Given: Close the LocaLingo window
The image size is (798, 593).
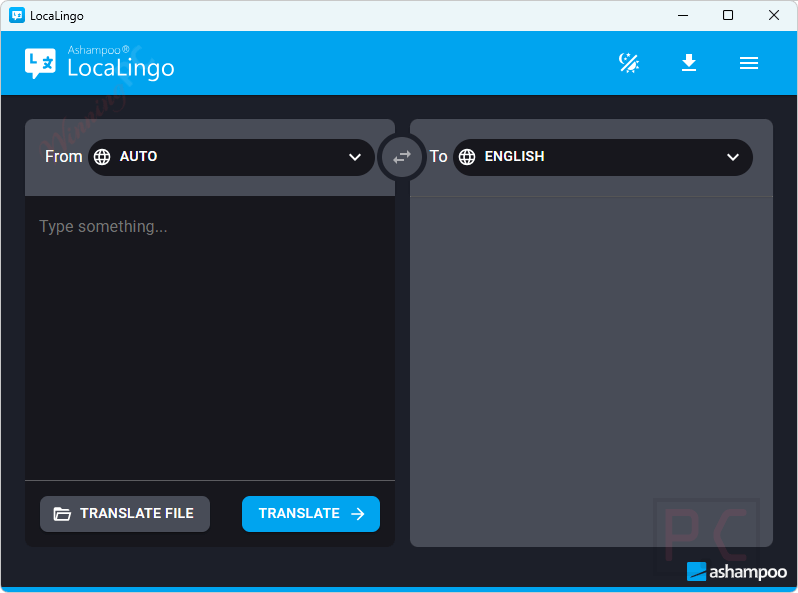Looking at the screenshot, I should coord(774,15).
